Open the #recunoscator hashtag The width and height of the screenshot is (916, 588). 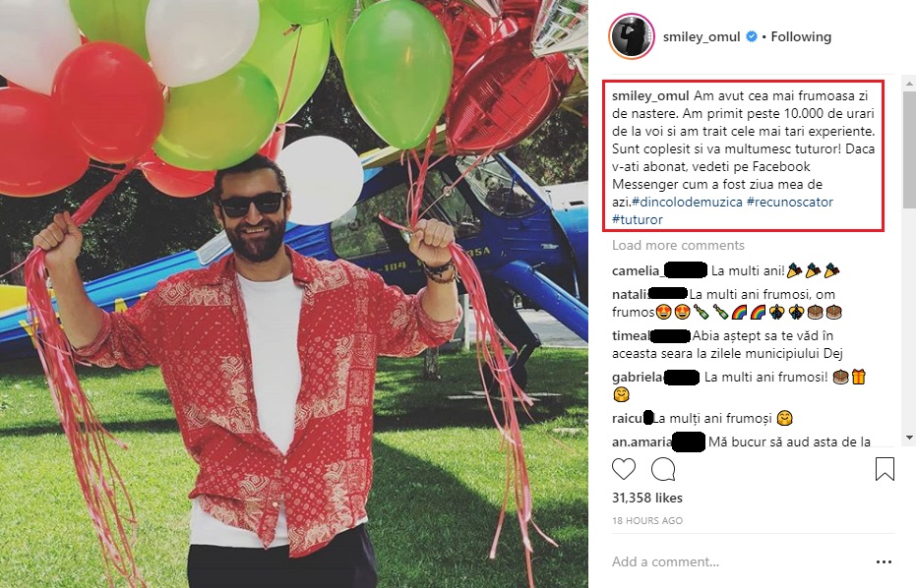[790, 202]
